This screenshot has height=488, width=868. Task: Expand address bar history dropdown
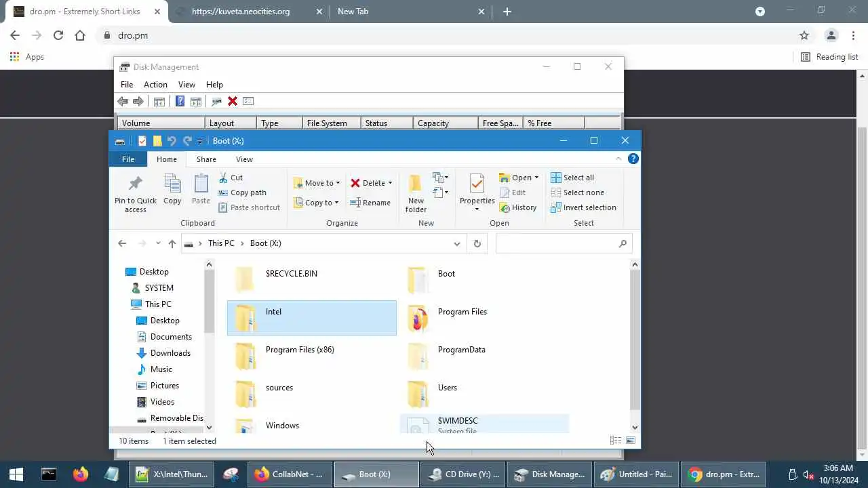457,243
